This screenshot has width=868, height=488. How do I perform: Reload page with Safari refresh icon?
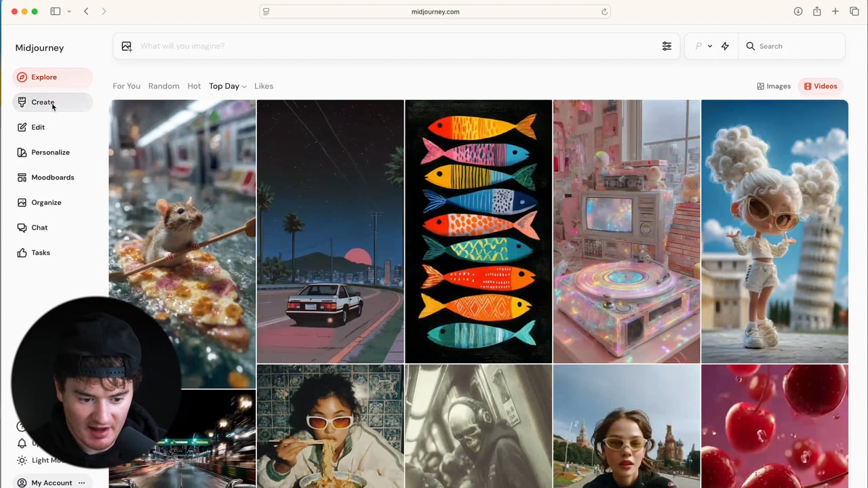(x=604, y=12)
